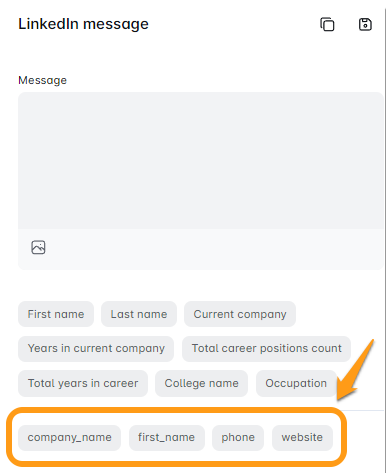This screenshot has width=386, height=473.
Task: Click the orange arrow annotation
Action: 355,370
